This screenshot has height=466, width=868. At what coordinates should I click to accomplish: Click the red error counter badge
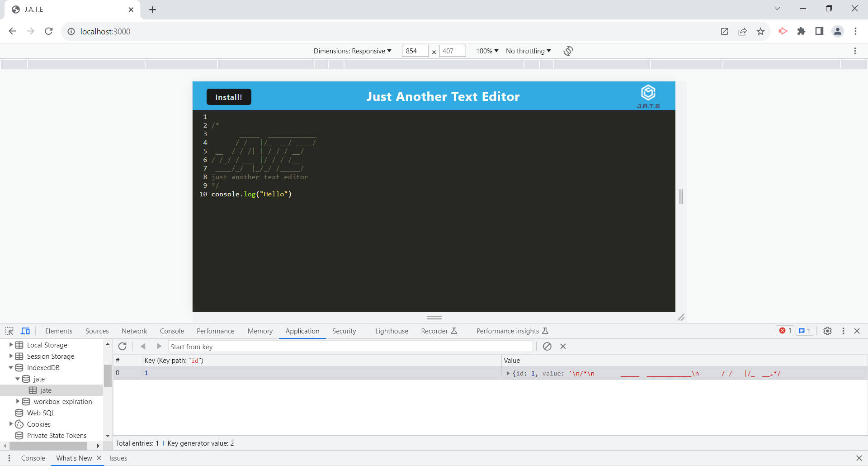coord(785,330)
